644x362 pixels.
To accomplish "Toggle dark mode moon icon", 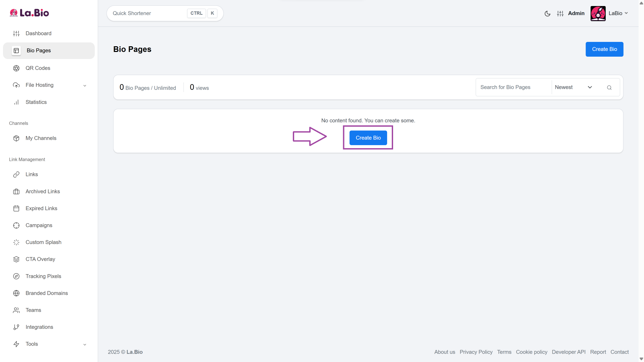I will [547, 13].
